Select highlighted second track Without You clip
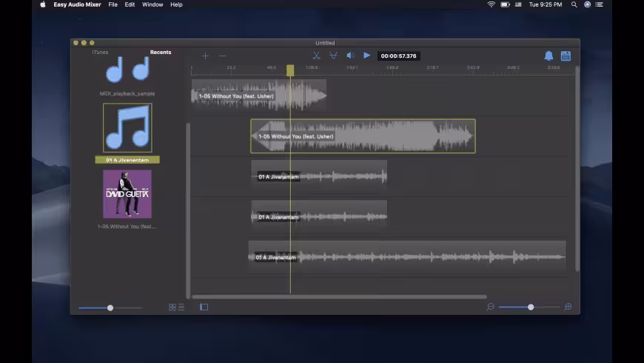This screenshot has width=644, height=363. (363, 136)
